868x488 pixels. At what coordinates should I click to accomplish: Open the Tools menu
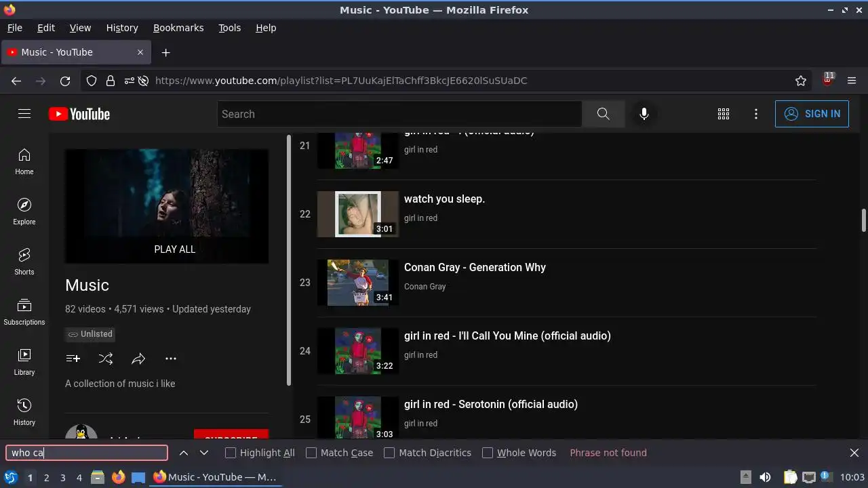[x=230, y=28]
